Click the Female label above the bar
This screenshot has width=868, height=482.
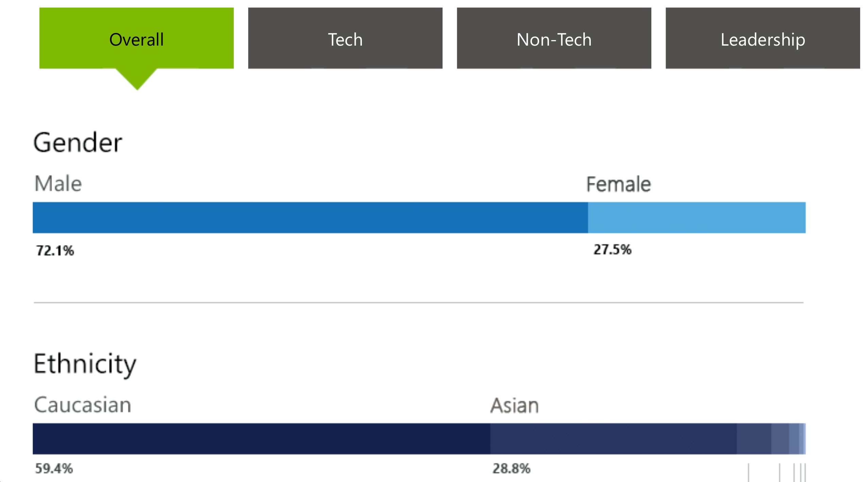pos(618,184)
